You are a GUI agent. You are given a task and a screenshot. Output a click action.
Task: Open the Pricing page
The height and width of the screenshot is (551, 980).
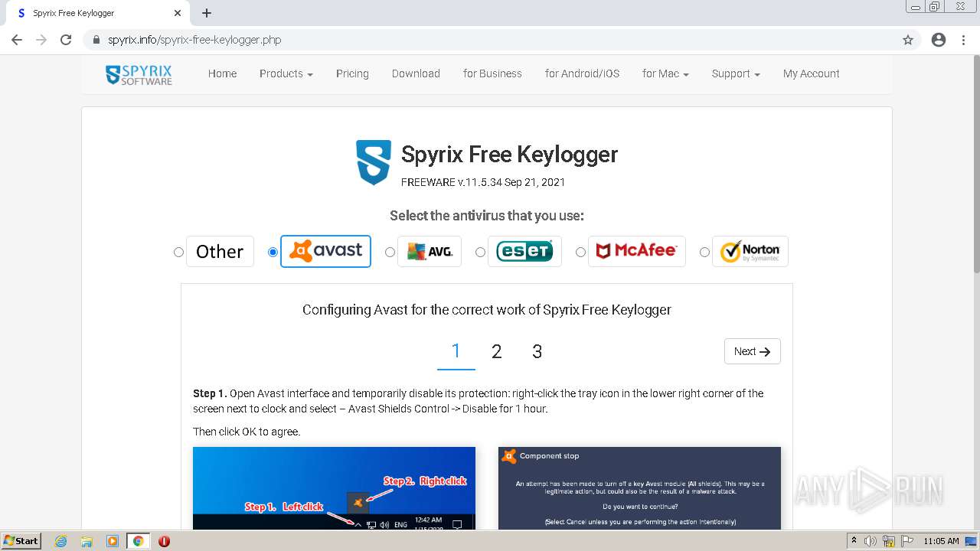pos(352,74)
